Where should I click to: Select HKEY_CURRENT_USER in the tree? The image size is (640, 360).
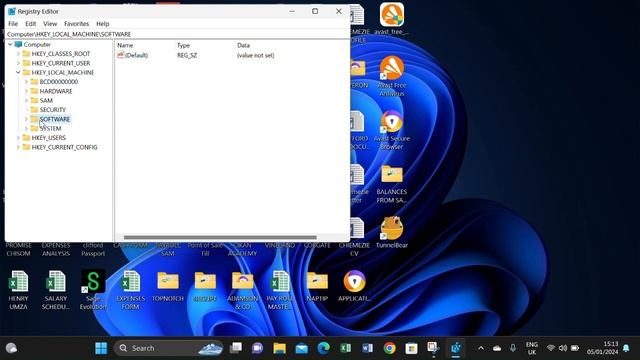(60, 63)
